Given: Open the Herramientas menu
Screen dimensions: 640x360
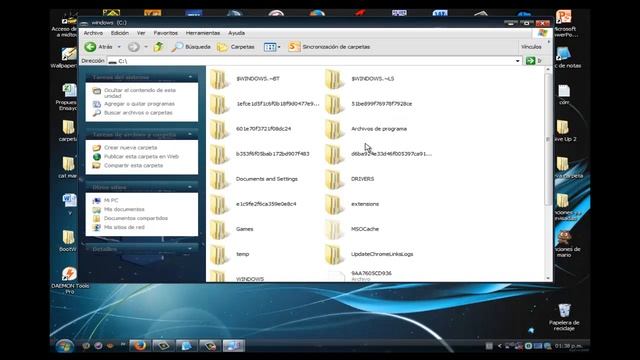Looking at the screenshot, I should tap(203, 33).
